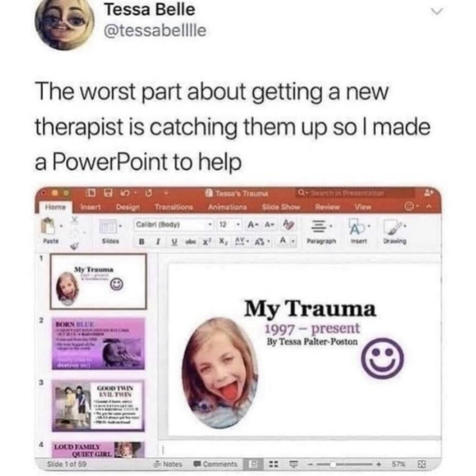Click the Clear Formatting icon
The height and width of the screenshot is (476, 476).
(289, 225)
